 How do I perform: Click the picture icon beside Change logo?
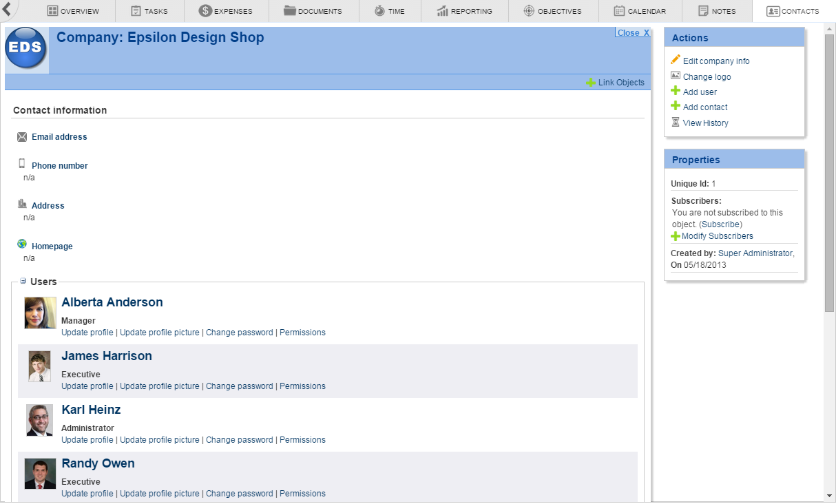pyautogui.click(x=676, y=76)
